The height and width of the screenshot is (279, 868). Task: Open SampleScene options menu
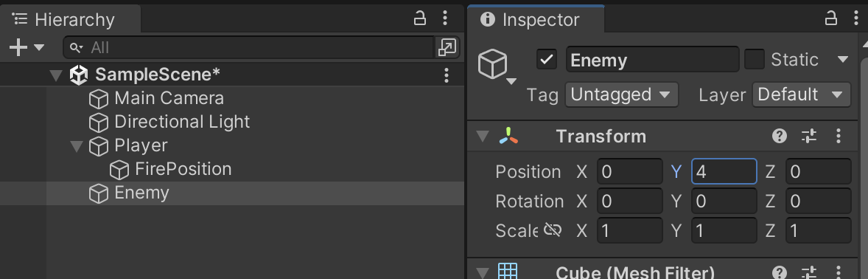[x=447, y=75]
